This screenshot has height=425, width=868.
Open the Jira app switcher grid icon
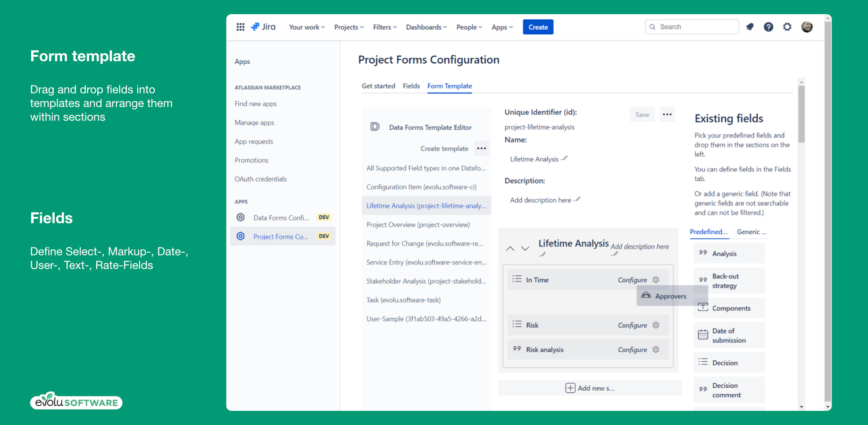click(x=240, y=27)
